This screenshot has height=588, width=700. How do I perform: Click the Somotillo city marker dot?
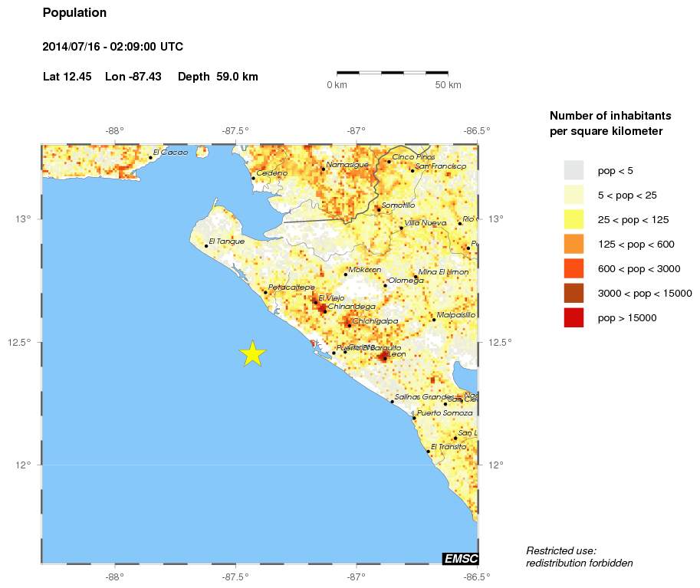click(379, 209)
